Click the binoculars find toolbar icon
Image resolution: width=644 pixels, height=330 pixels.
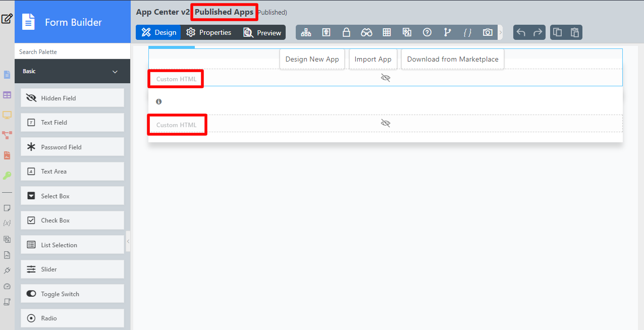coord(366,32)
